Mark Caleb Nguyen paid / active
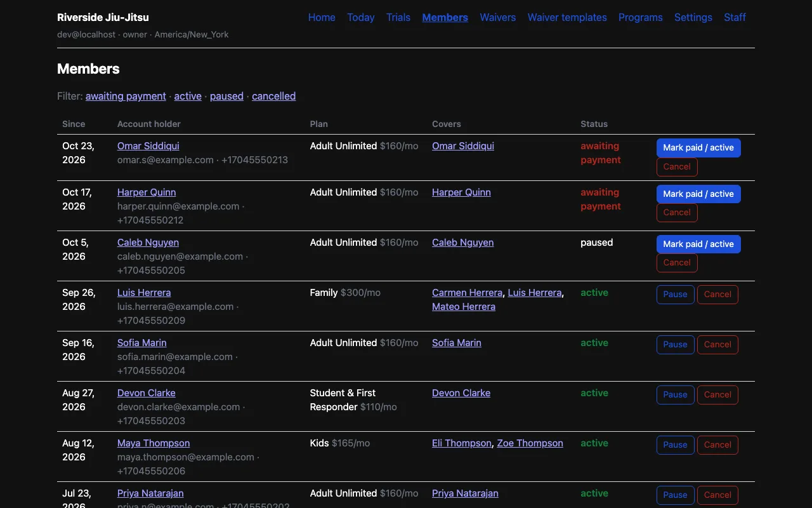The width and height of the screenshot is (812, 508). [698, 244]
